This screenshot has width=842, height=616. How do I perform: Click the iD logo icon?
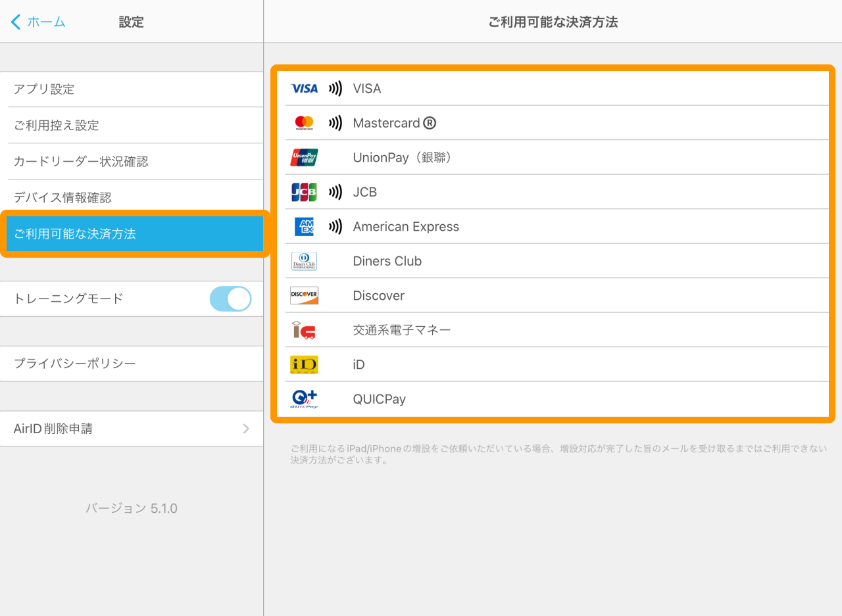pyautogui.click(x=304, y=365)
